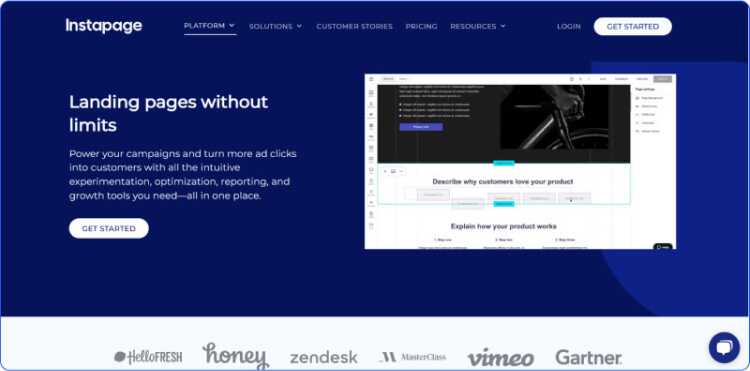
Task: Click the HelloFresh logo
Action: [x=148, y=357]
